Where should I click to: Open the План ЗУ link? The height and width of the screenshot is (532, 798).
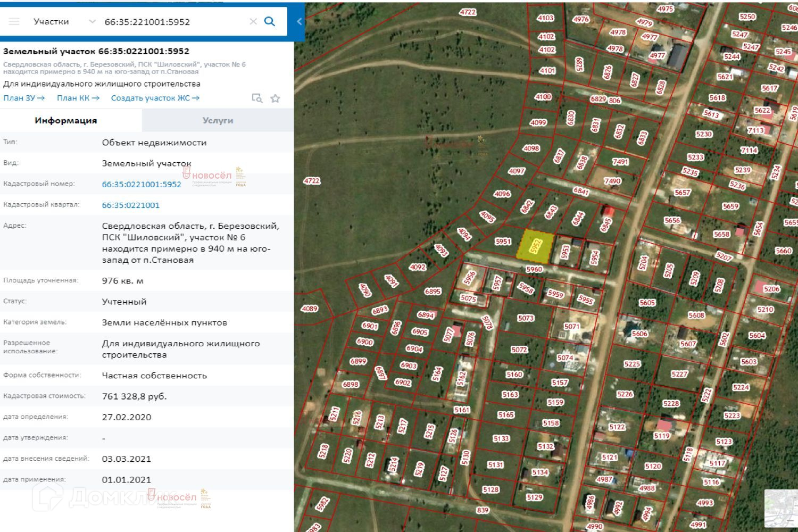pos(24,98)
